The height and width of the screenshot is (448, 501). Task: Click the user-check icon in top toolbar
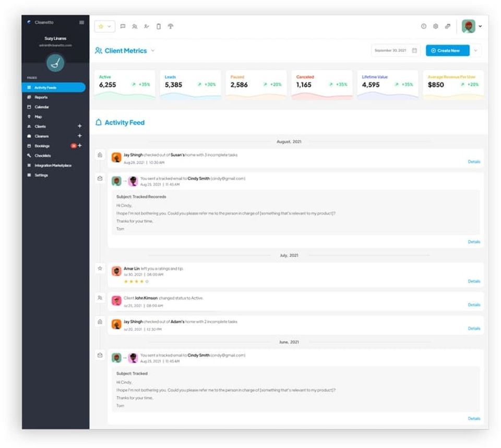[146, 26]
